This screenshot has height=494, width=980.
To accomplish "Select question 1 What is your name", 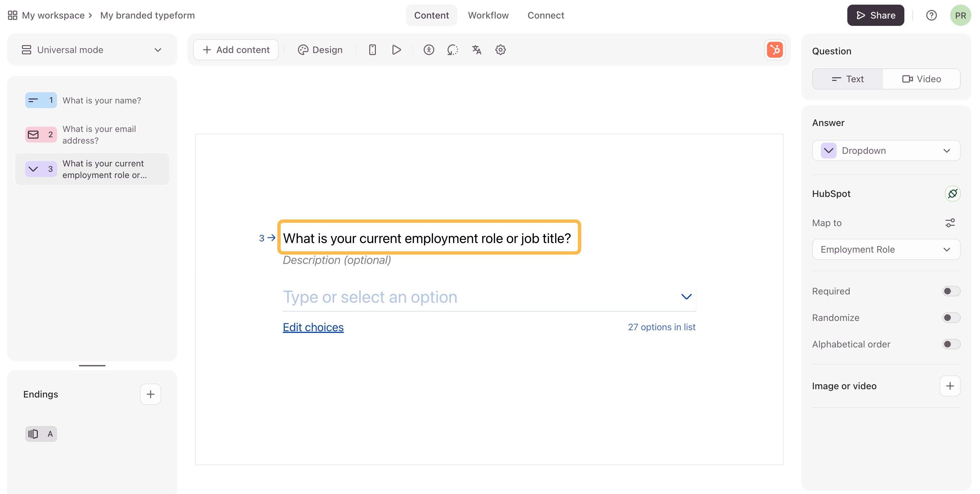I will click(92, 100).
